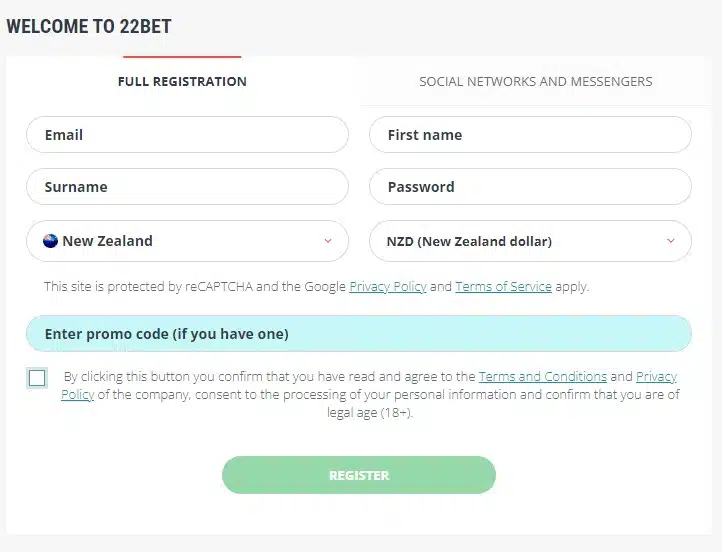Open the NZD currency dropdown arrow
The image size is (722, 552).
[x=671, y=241]
